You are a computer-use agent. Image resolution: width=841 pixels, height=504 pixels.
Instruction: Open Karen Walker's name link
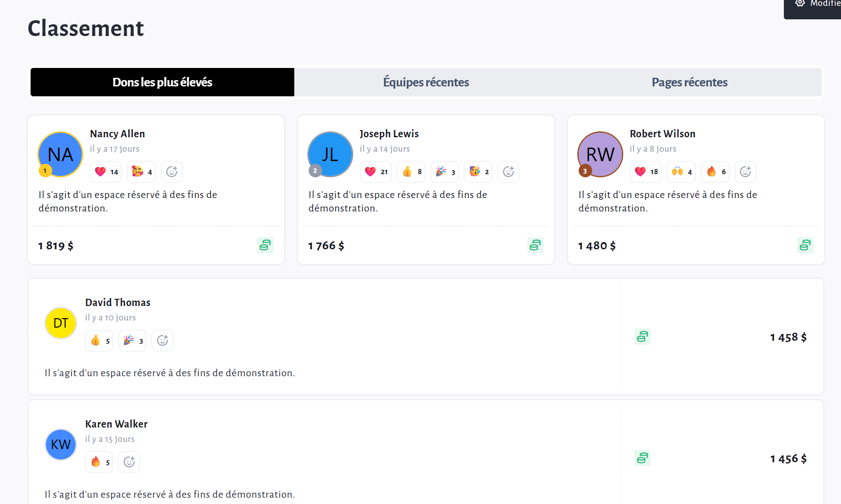[x=117, y=424]
